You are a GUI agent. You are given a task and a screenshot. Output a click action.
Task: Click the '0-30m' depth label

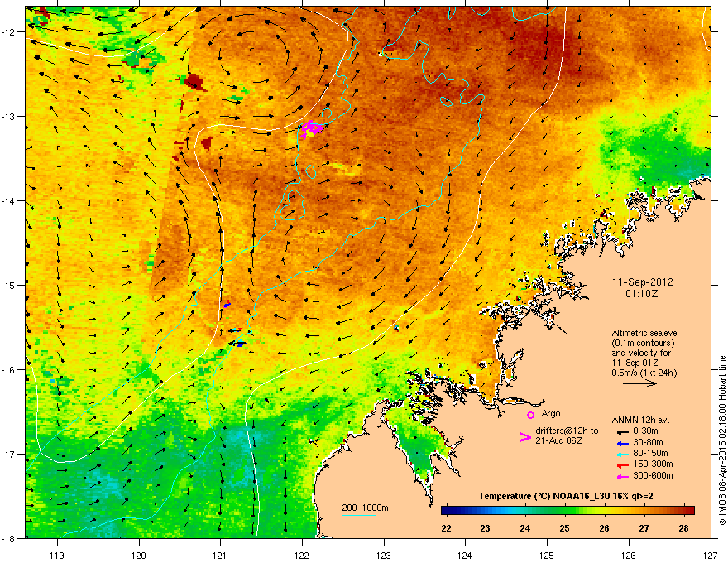(645, 431)
